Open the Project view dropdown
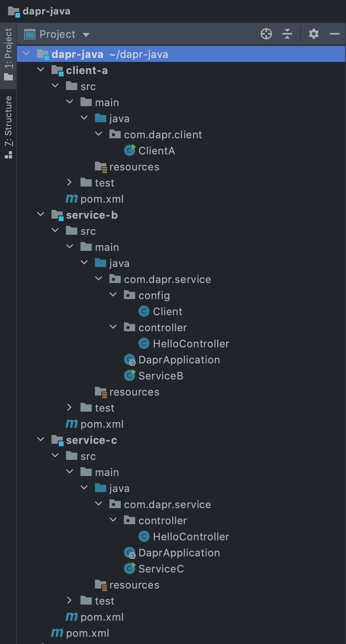346x644 pixels. 57,35
